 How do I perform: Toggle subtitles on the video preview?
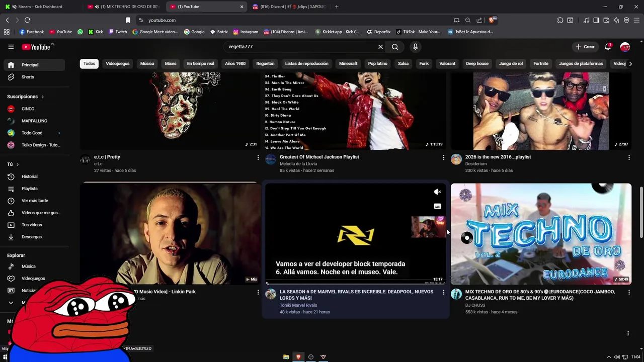click(437, 206)
